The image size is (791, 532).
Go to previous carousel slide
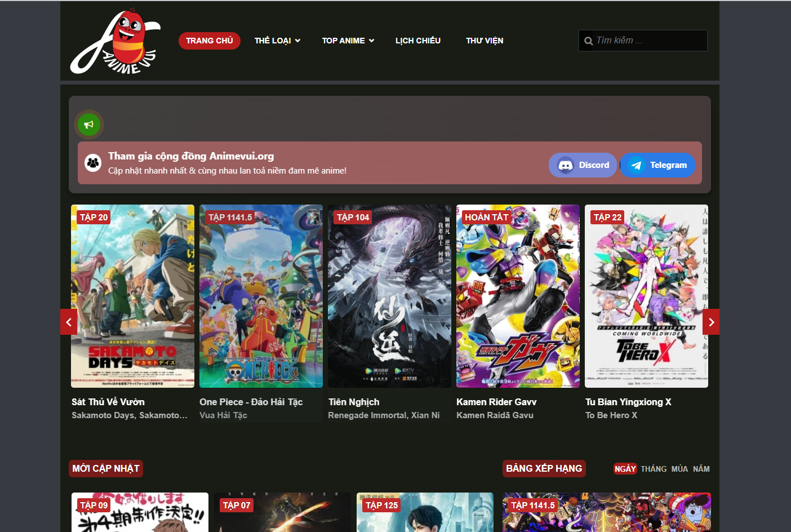[x=69, y=322]
